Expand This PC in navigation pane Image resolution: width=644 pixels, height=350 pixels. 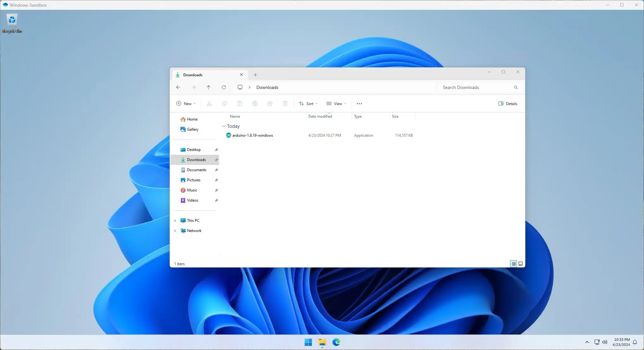point(175,221)
